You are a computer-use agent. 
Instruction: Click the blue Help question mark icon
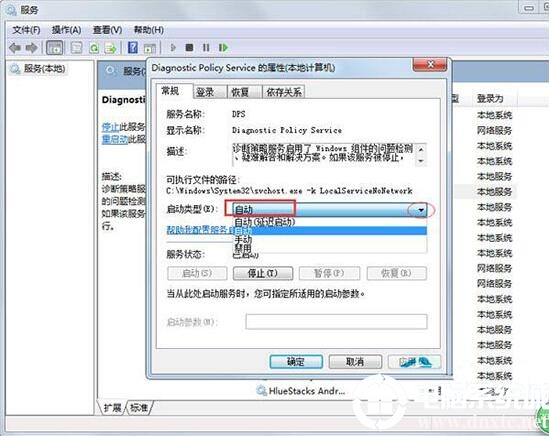(133, 48)
